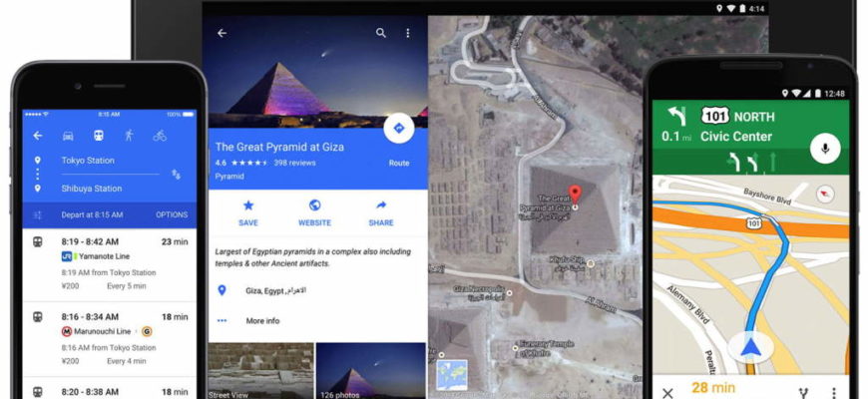Tap the search magnifier on the pyramid card
Screen dimensions: 868x399
click(381, 33)
